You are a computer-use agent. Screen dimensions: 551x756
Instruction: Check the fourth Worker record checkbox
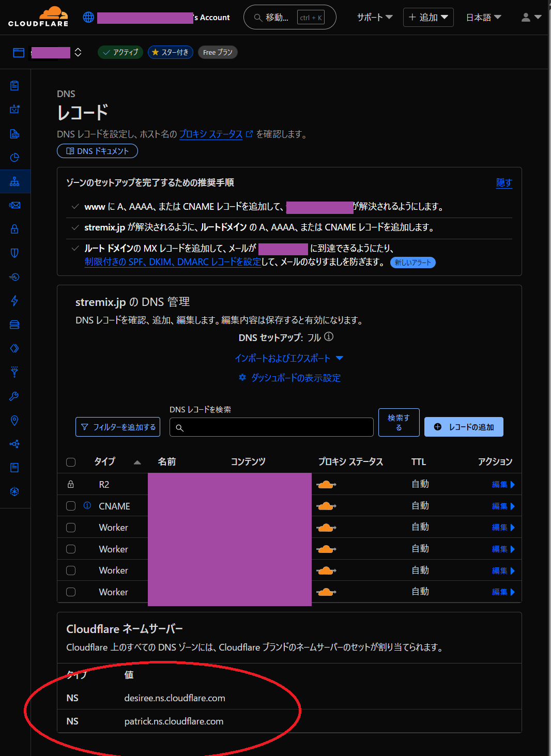(x=71, y=592)
